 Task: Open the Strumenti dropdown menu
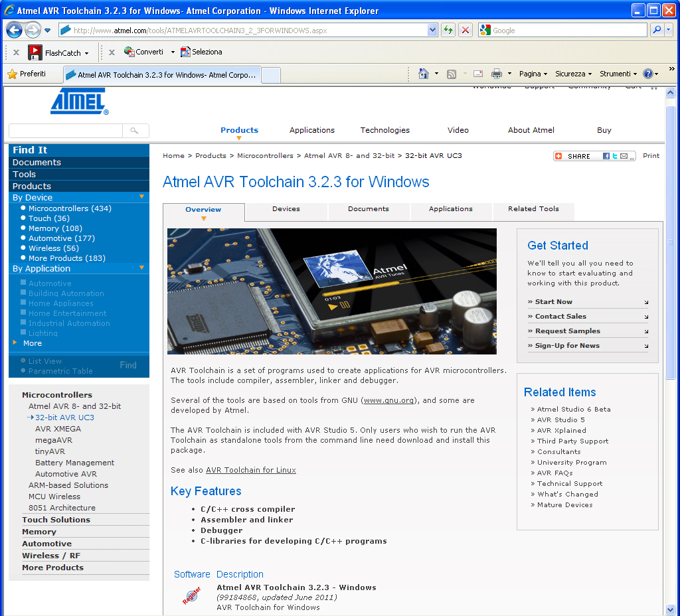pos(618,74)
